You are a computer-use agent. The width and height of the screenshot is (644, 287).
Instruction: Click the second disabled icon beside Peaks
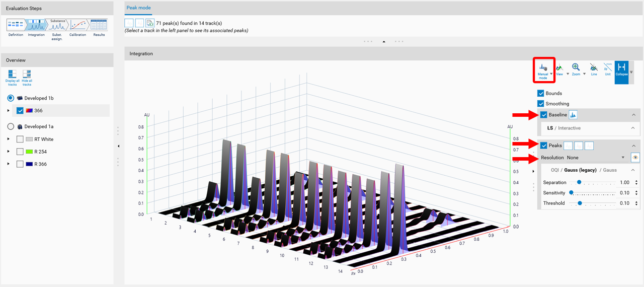point(579,146)
